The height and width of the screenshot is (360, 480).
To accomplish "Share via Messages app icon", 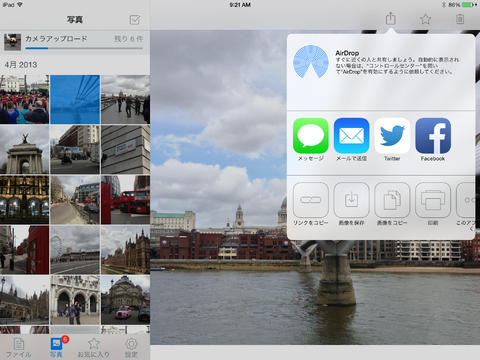I will tap(311, 136).
